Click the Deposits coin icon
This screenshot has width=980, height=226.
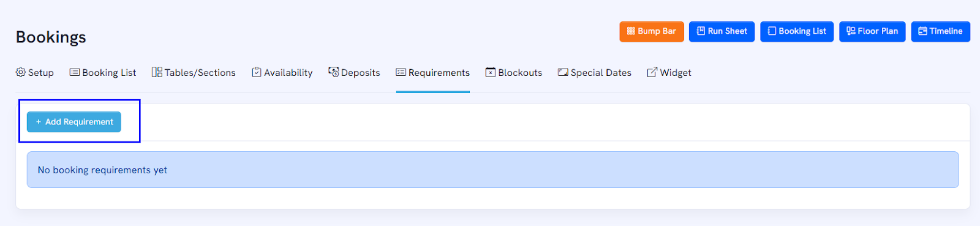tap(334, 72)
